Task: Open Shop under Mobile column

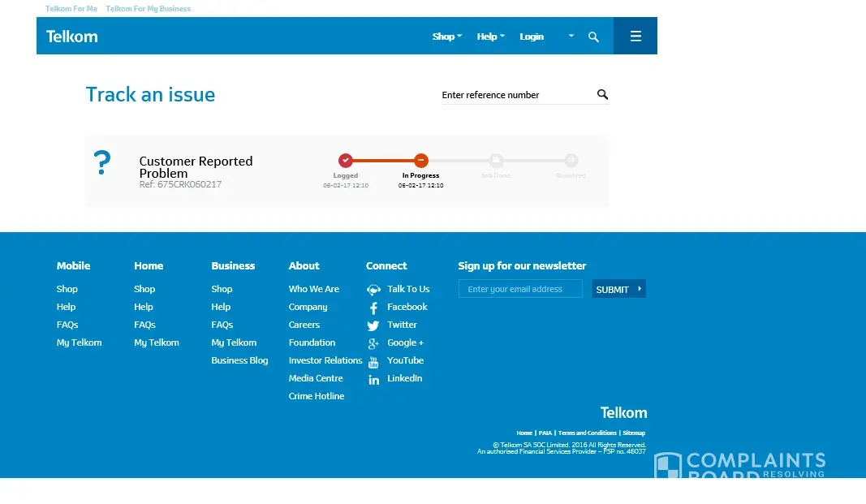Action: (x=67, y=289)
